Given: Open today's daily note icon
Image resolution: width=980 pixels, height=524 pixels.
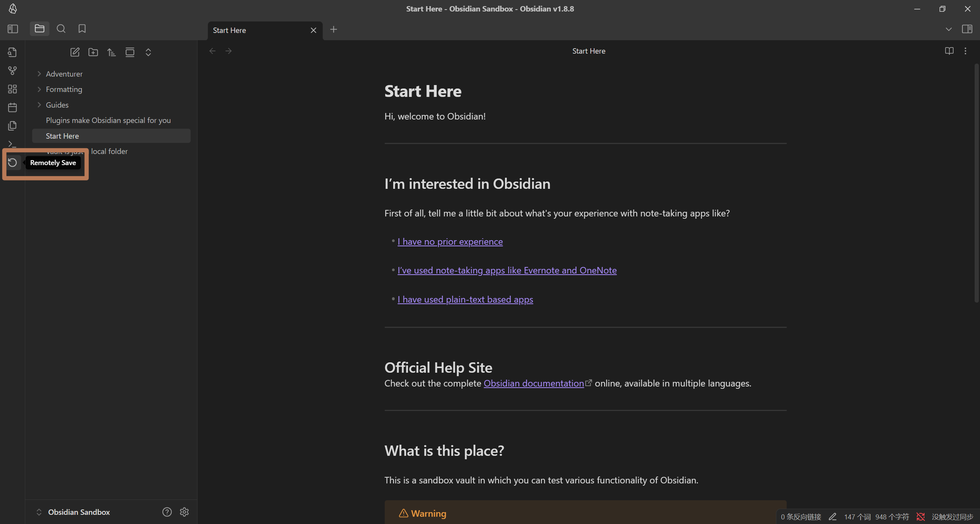Looking at the screenshot, I should pyautogui.click(x=12, y=107).
